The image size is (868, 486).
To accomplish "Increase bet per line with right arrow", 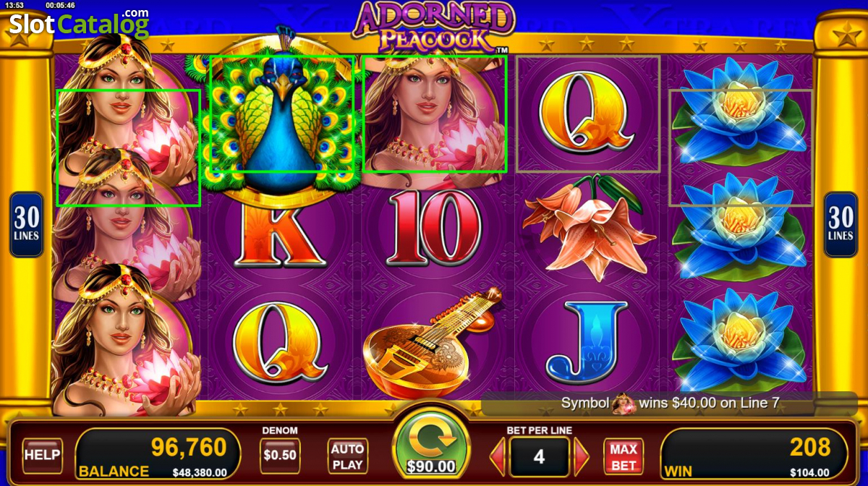I will tap(582, 456).
